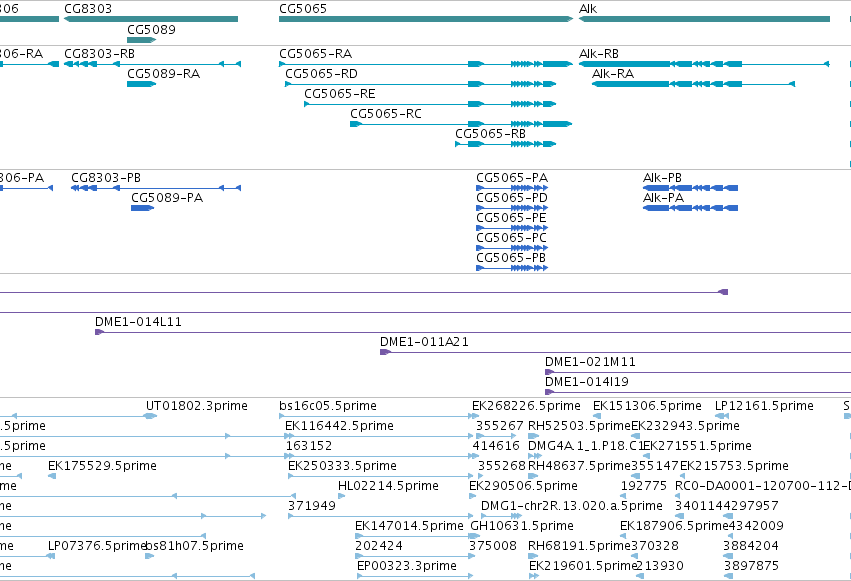
Task: Click the Alk gene label
Action: [588, 9]
